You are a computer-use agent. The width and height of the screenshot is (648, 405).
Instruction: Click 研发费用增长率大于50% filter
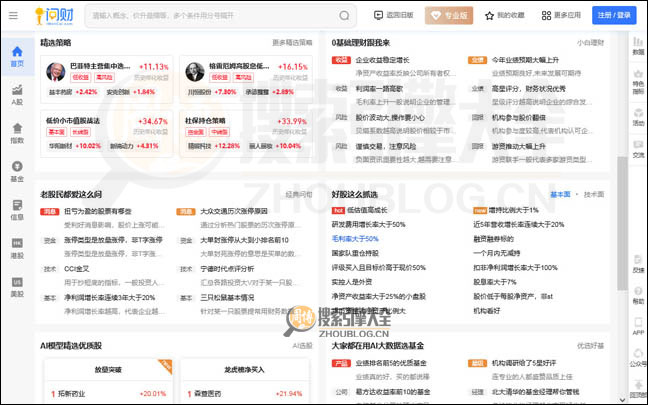click(x=368, y=224)
